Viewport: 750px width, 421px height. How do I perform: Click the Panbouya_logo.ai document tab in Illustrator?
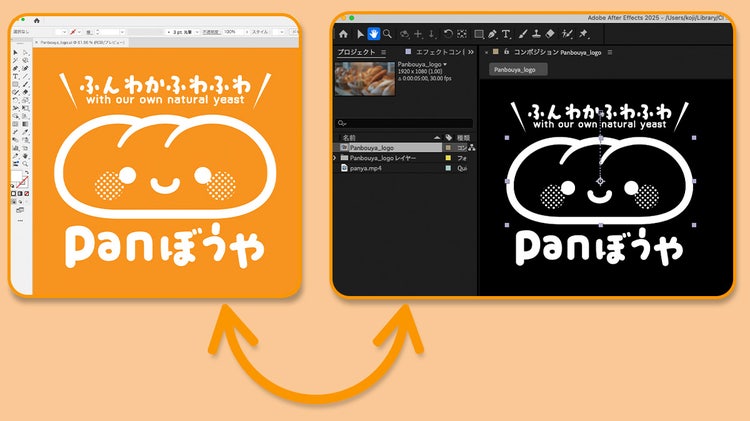coord(82,43)
